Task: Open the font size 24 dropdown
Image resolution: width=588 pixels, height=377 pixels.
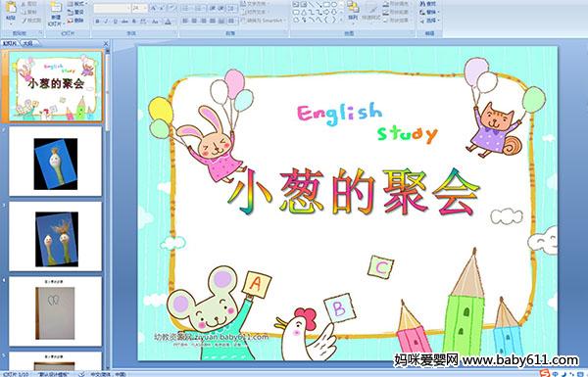Action: pos(139,8)
